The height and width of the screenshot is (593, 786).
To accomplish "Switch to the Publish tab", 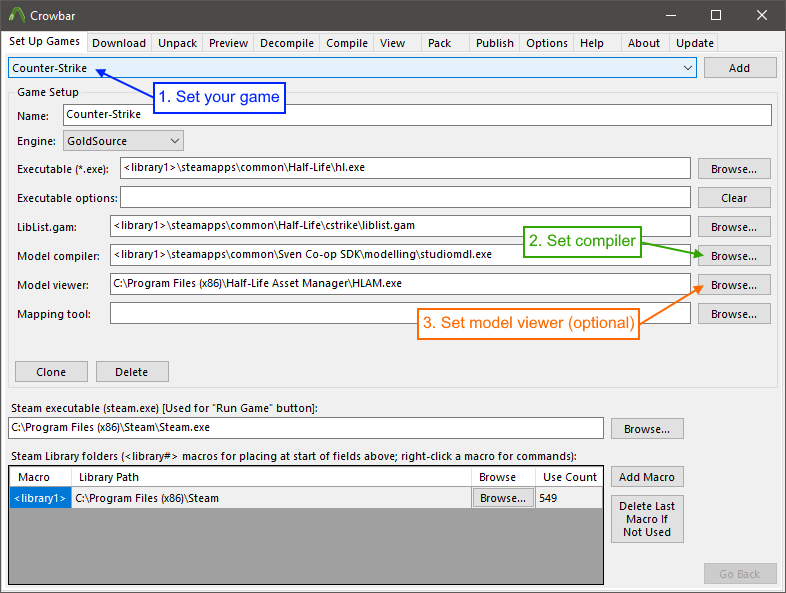I will click(x=495, y=43).
